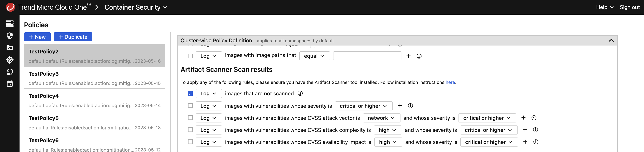This screenshot has height=152, width=644.
Task: Open the shield icon in sidebar
Action: (10, 36)
